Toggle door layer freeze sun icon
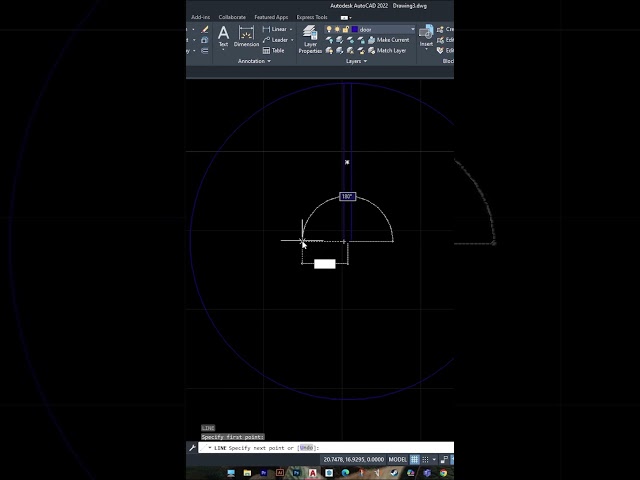Viewport: 640px width, 480px height. 337,29
